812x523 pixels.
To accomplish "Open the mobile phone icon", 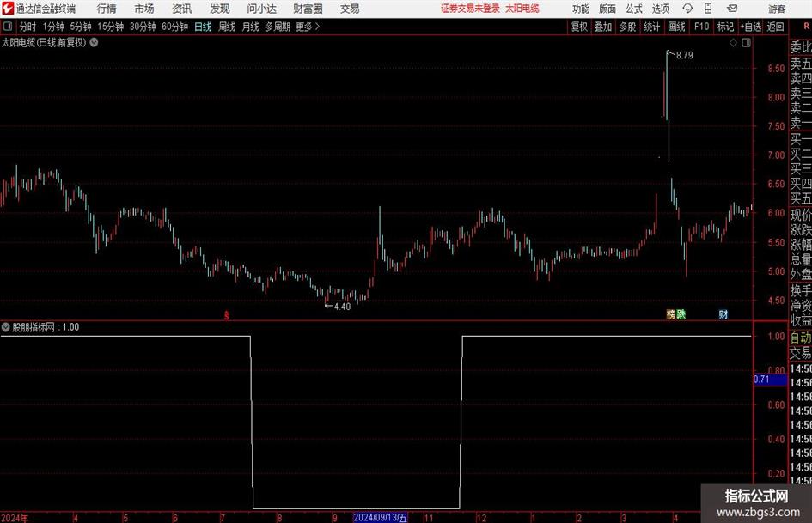I will click(x=708, y=9).
